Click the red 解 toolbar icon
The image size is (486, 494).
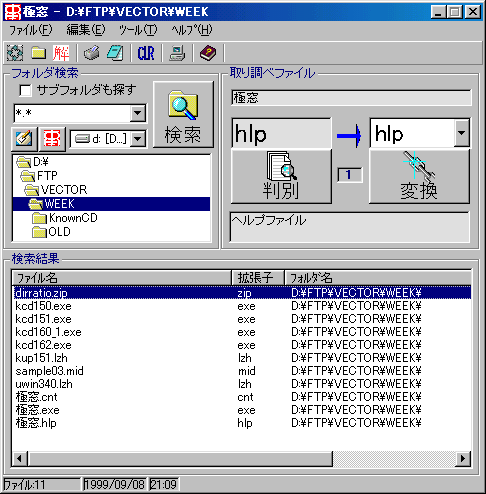click(x=61, y=53)
